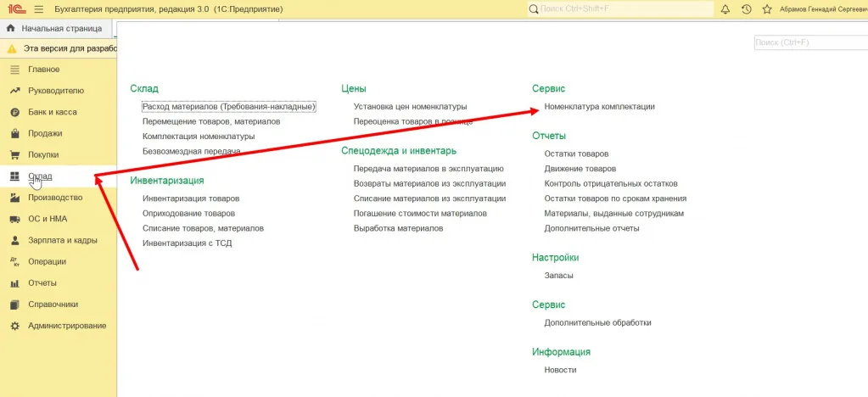The image size is (868, 397).
Task: Click the Производство factory icon
Action: [15, 198]
